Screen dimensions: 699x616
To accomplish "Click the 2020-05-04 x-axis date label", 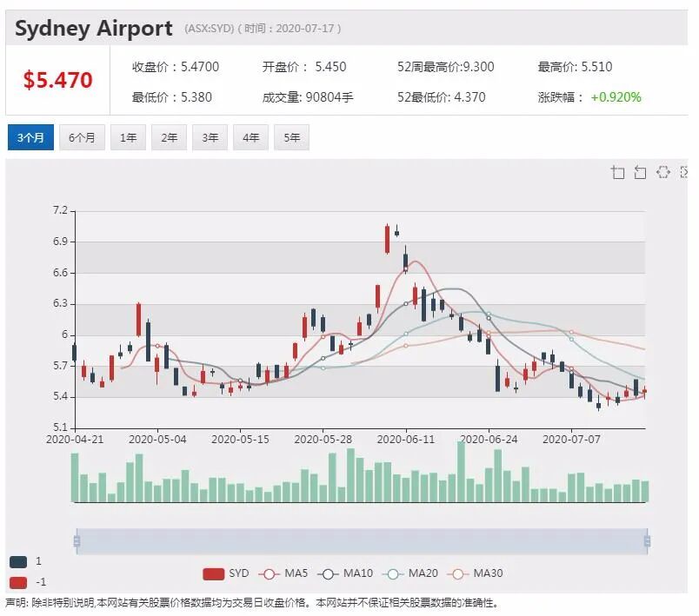I will [157, 440].
